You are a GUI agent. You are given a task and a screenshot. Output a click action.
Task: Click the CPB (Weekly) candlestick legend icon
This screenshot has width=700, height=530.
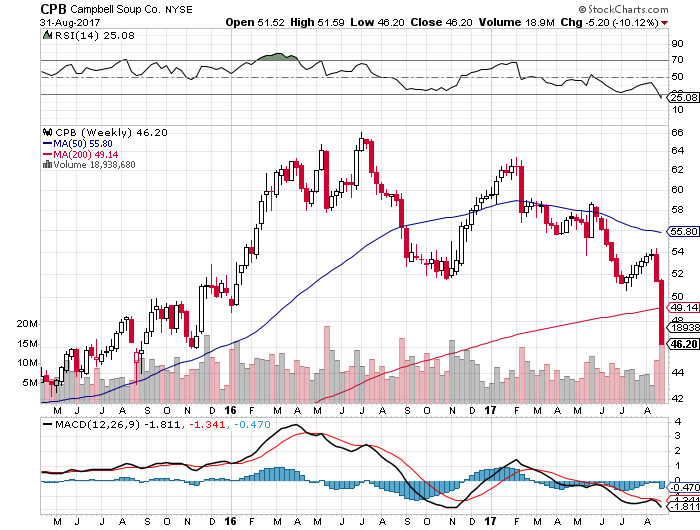pos(46,132)
